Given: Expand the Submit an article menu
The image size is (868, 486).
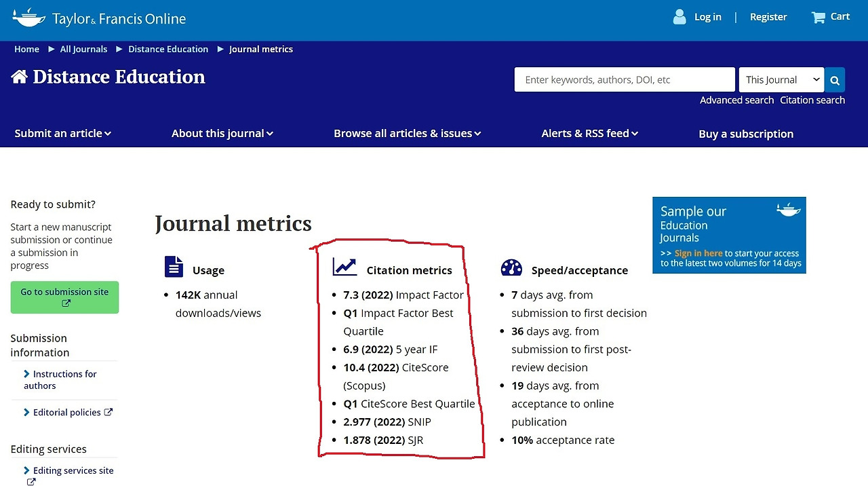Looking at the screenshot, I should (62, 134).
